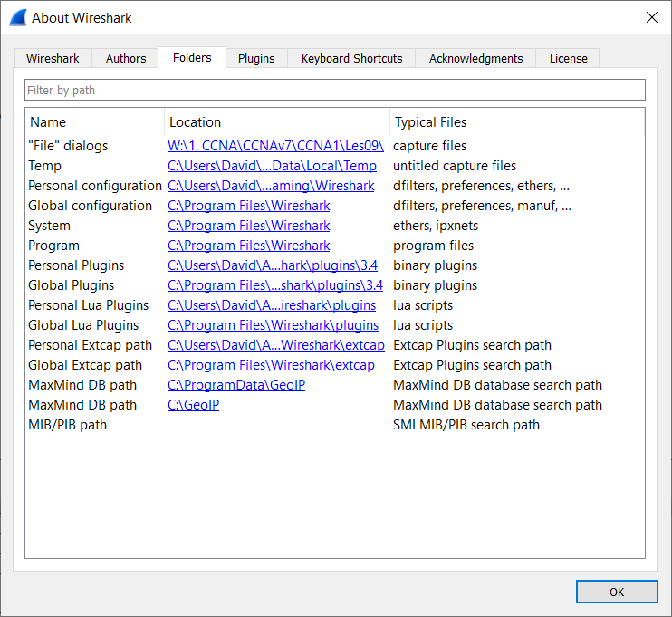Open the Program row location link

[x=248, y=246]
